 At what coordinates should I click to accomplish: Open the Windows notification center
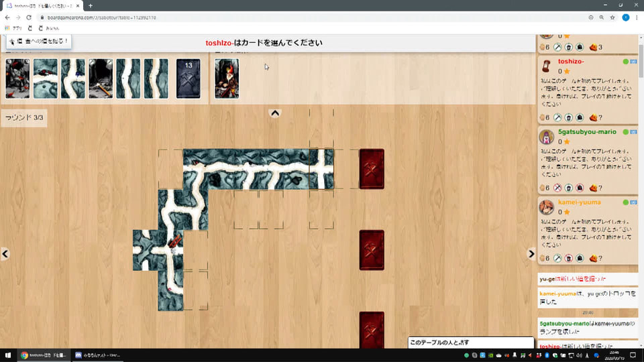633,355
